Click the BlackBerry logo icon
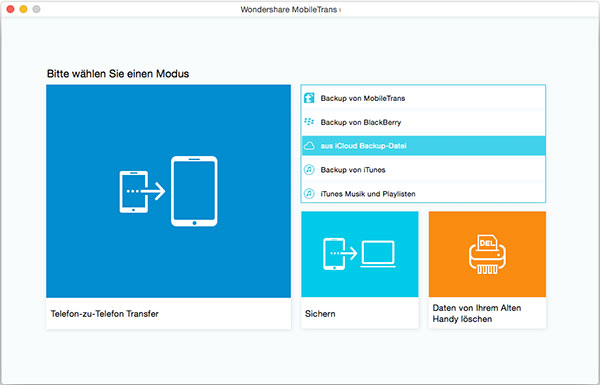This screenshot has height=385, width=600. 309,122
